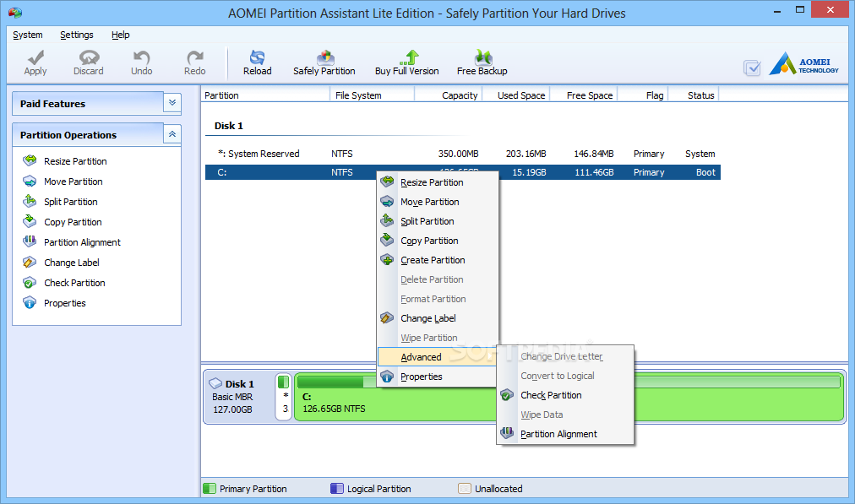Screen dimensions: 855x504
Task: Select Properties info icon in the sidebar
Action: point(30,302)
